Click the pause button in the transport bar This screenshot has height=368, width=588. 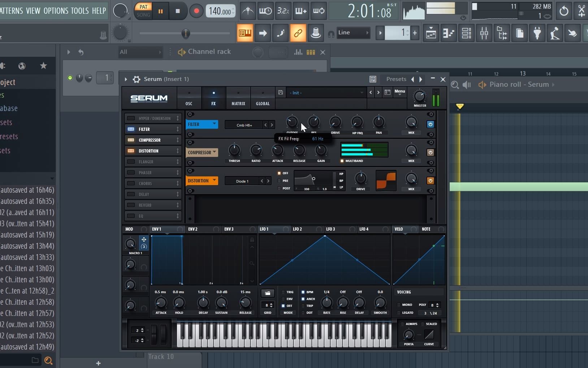160,11
